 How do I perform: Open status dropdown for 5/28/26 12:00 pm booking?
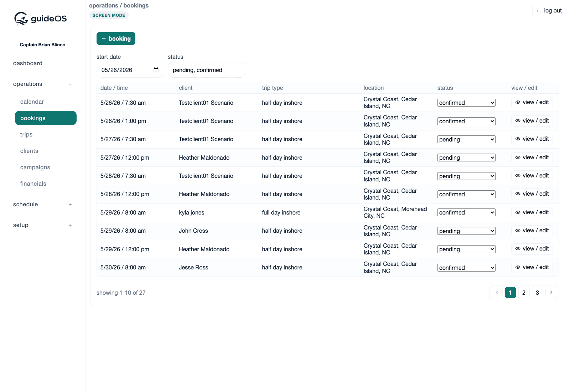[x=466, y=194]
